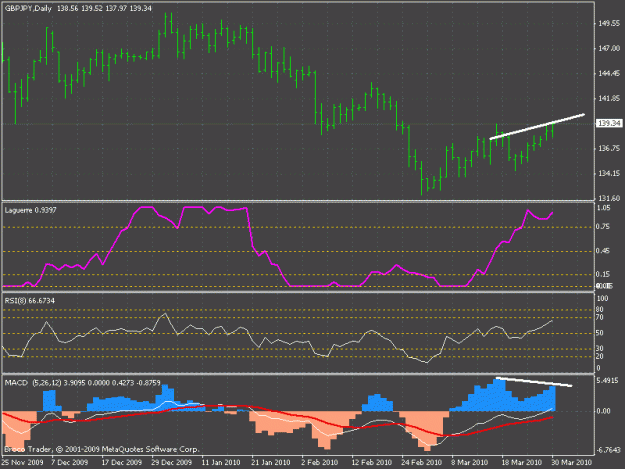Select the white trendline on the price chart
The height and width of the screenshot is (469, 625).
click(x=537, y=127)
